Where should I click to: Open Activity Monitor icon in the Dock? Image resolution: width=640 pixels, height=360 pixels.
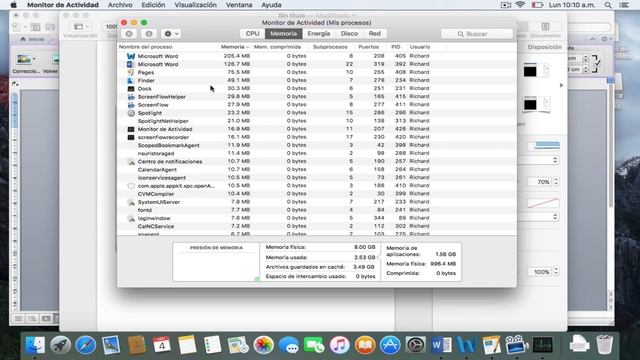pos(542,345)
